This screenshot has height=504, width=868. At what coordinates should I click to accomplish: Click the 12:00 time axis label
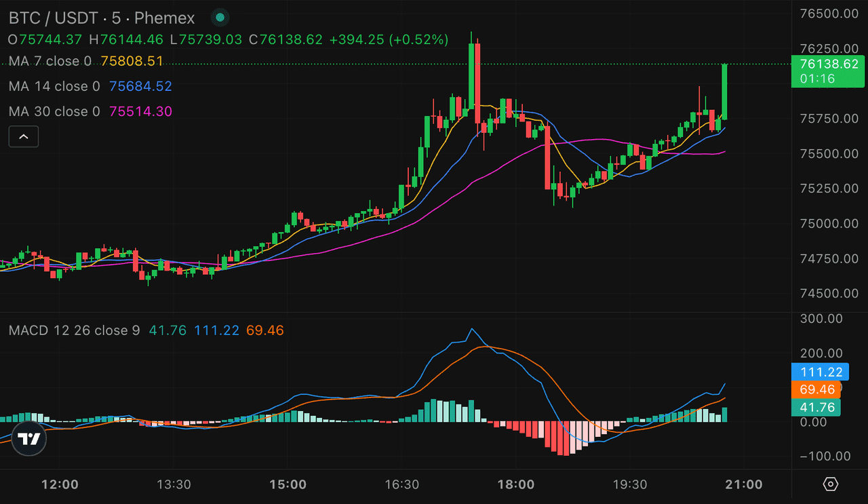60,484
